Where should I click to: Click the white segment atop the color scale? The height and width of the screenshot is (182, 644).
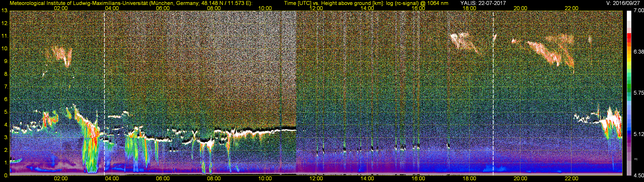click(x=629, y=15)
